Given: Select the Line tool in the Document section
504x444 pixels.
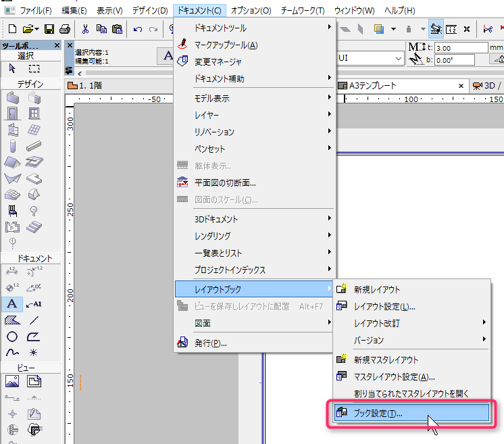Looking at the screenshot, I should [x=34, y=320].
